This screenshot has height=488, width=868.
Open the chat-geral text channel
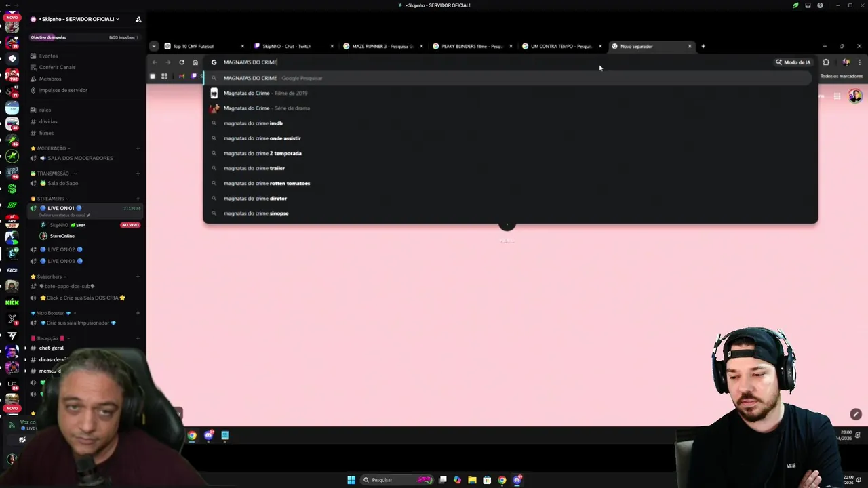click(x=52, y=348)
